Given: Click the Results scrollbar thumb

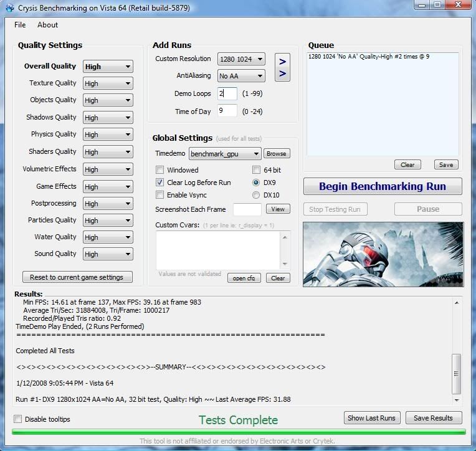Looking at the screenshot, I should [x=456, y=374].
